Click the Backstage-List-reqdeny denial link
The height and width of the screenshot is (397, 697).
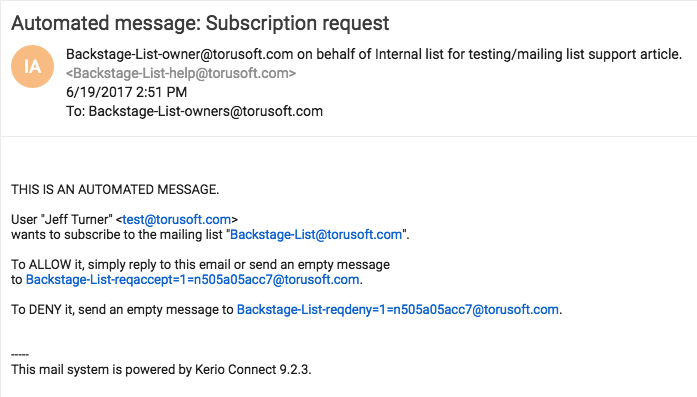398,309
